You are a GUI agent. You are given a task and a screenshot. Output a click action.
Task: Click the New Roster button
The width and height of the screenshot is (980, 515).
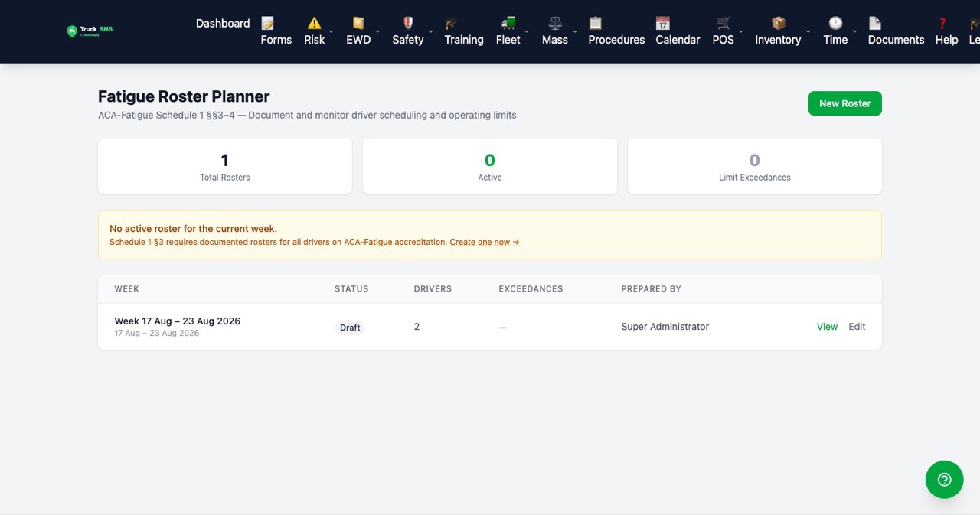[x=845, y=103]
